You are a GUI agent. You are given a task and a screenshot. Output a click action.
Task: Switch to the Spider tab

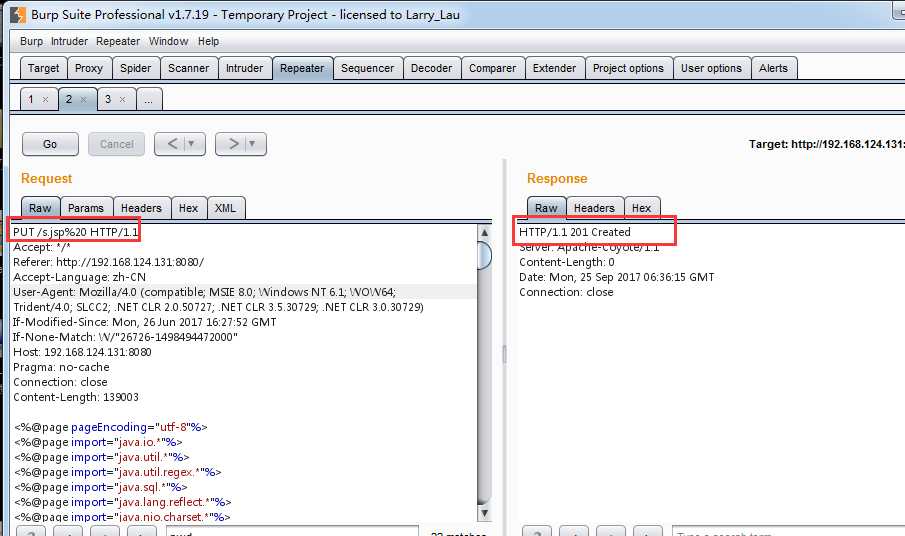click(136, 68)
